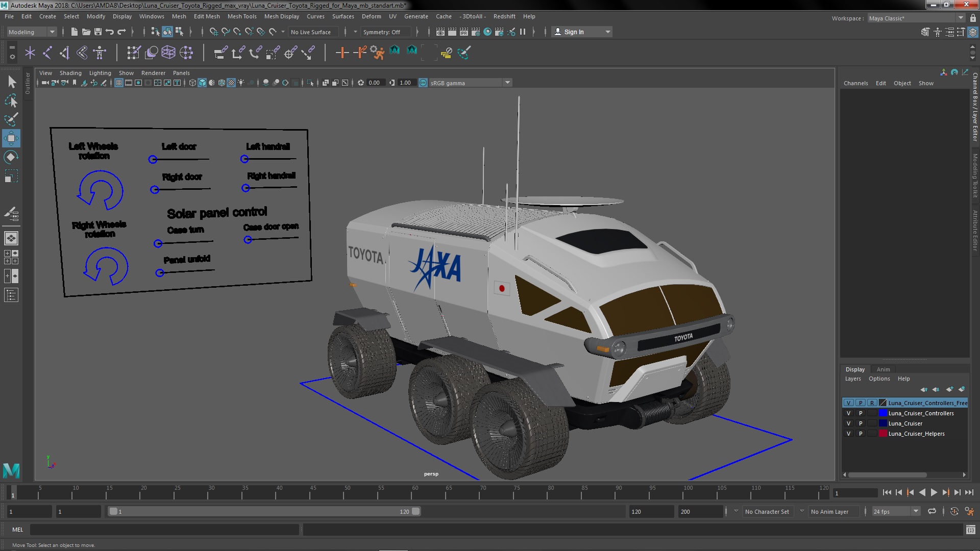Activate the Scale tool in toolbox

[11, 176]
